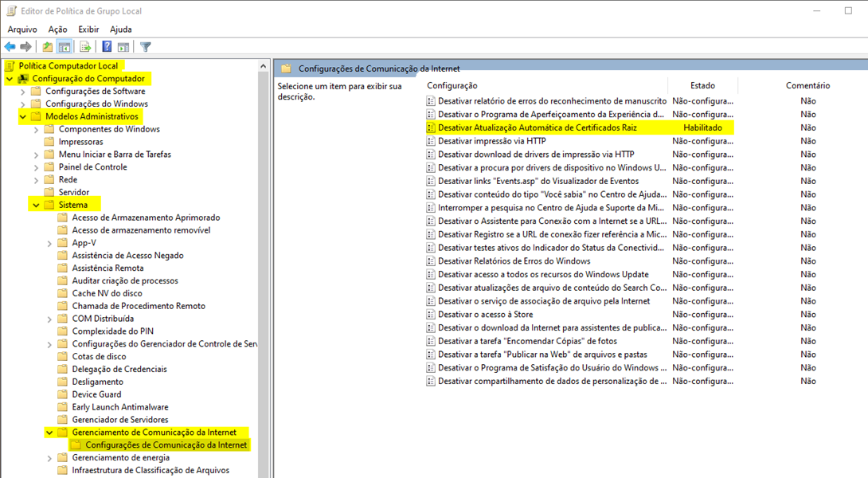Expand the Configurações de Software node
868x478 pixels.
point(23,92)
